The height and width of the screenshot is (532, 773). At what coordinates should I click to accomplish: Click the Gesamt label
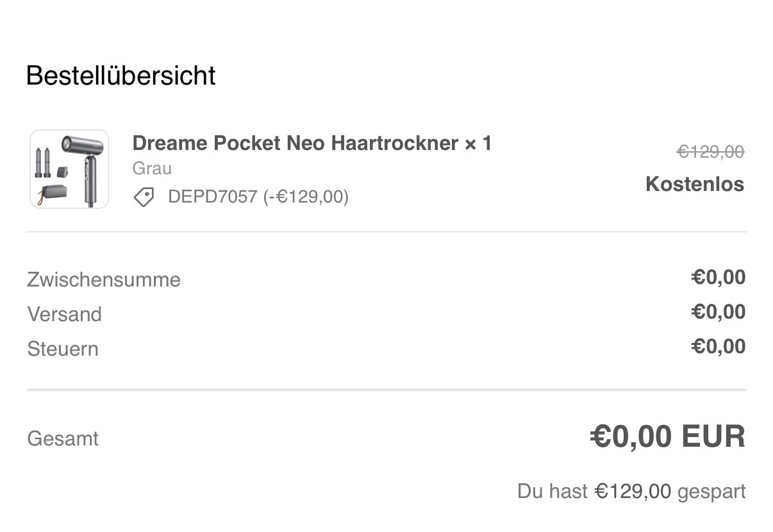[63, 439]
